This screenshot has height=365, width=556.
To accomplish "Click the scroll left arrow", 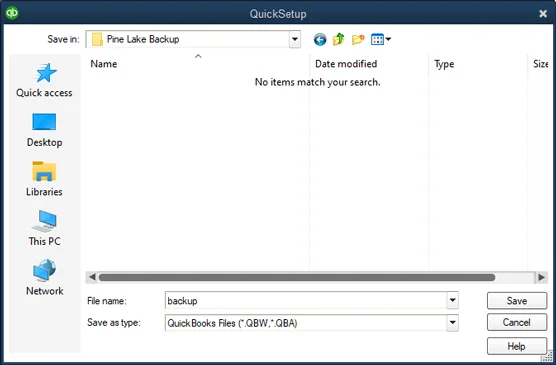I will tap(92, 277).
